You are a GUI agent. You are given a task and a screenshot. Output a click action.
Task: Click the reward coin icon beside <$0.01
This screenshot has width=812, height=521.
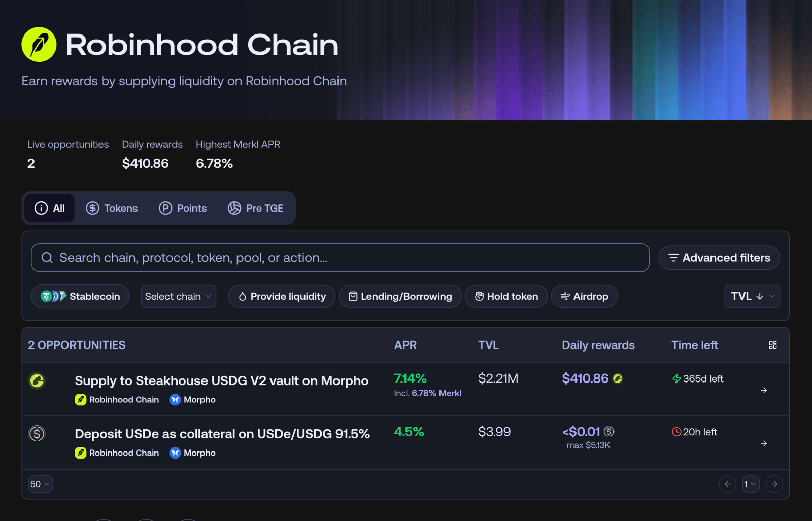point(609,432)
